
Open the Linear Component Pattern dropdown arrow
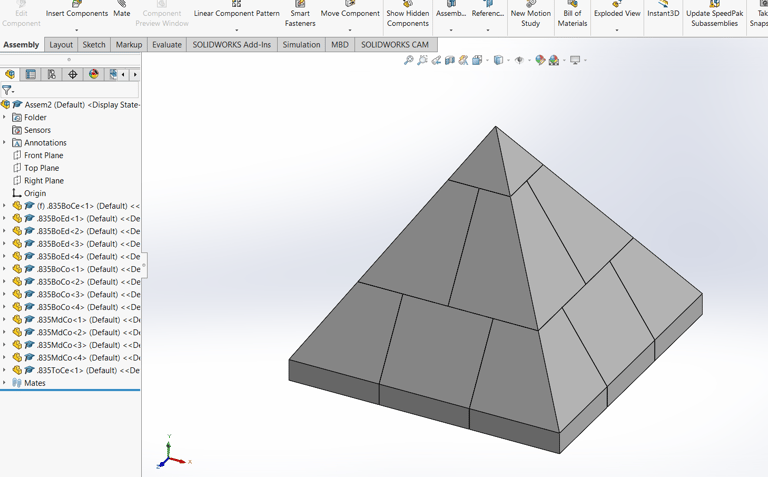(236, 30)
